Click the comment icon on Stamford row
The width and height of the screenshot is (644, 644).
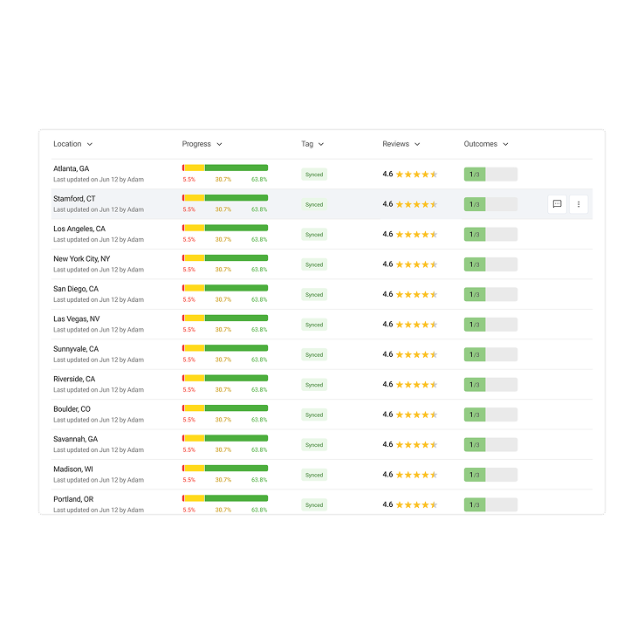coord(557,204)
